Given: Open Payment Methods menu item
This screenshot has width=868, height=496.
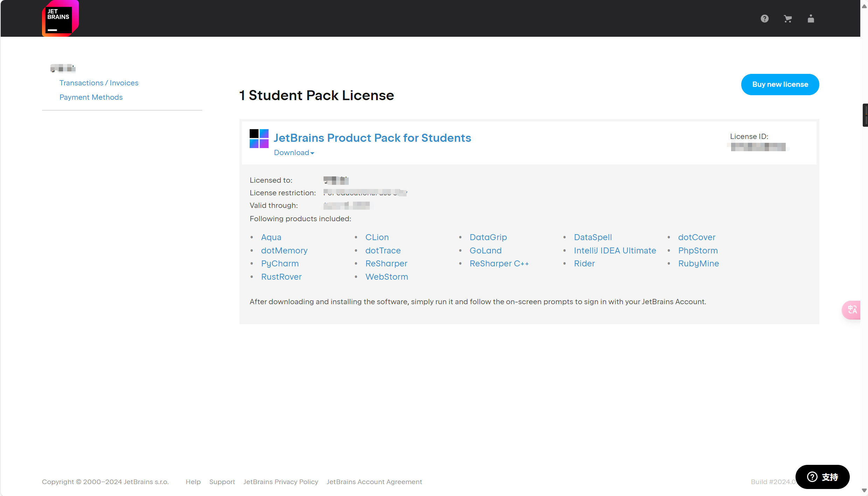Looking at the screenshot, I should [91, 97].
